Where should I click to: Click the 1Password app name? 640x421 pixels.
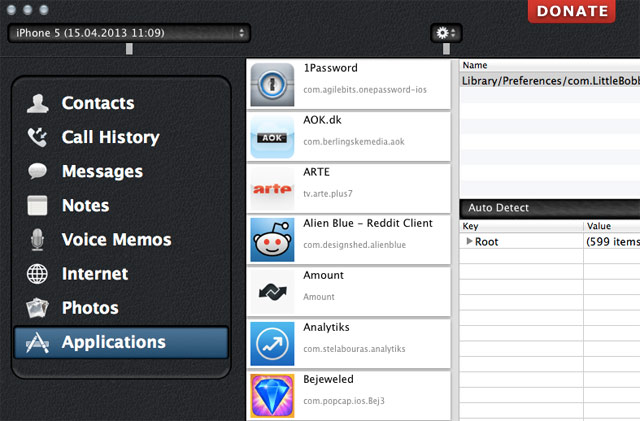(330, 68)
